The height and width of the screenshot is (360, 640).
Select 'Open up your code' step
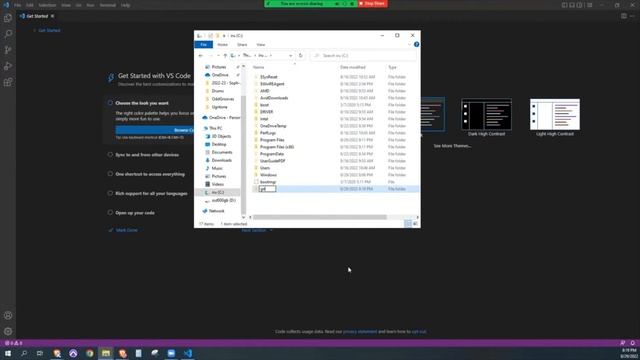[135, 213]
